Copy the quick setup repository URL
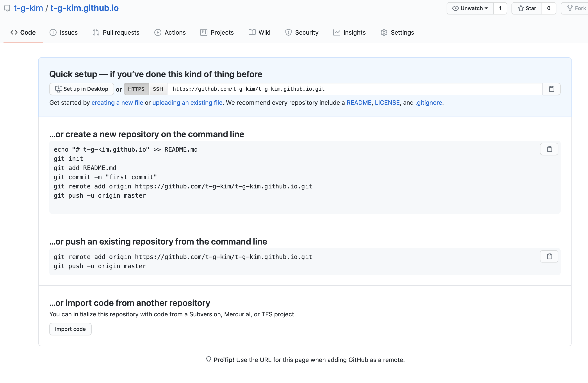 551,89
